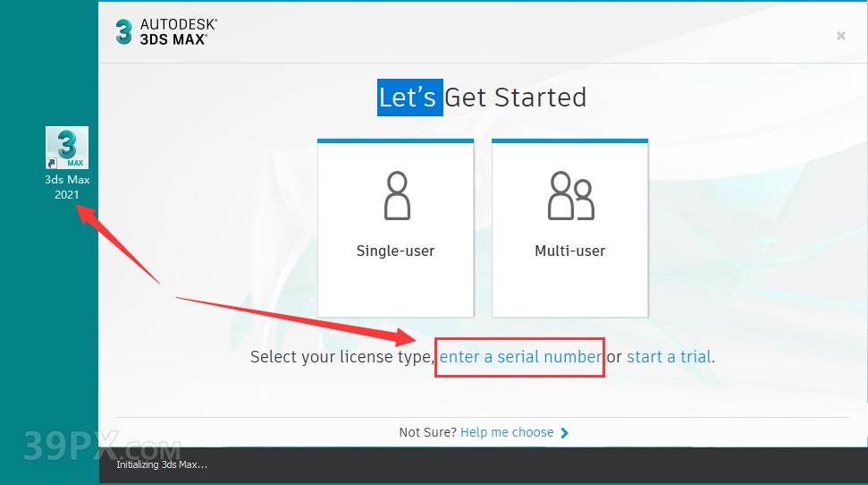
Task: Click the 'Initializing 3ds Max...' status text
Action: 162,465
